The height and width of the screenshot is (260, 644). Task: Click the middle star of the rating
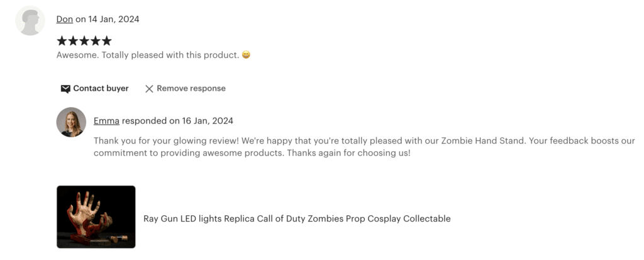click(x=84, y=41)
